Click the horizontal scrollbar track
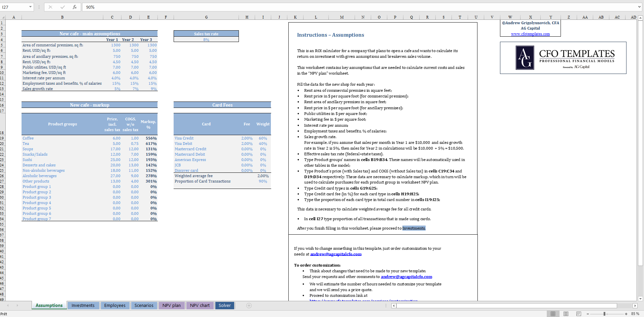 click(x=624, y=306)
